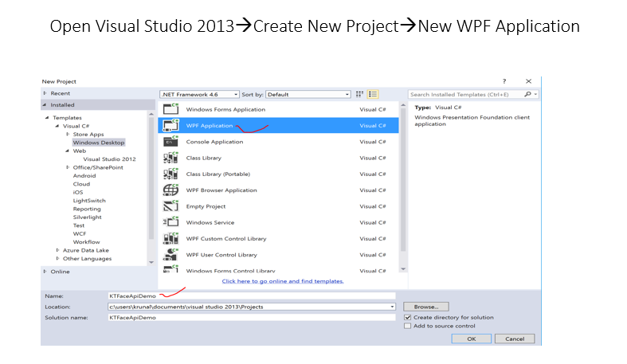627x364 pixels.
Task: Click the search magnifier icon
Action: point(528,94)
